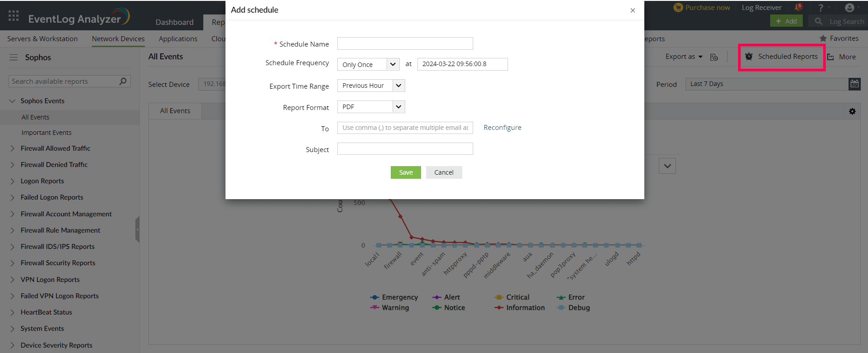Screen dimensions: 868x353
Task: Click the Scheduled Reports alarm clock icon
Action: pyautogui.click(x=749, y=57)
